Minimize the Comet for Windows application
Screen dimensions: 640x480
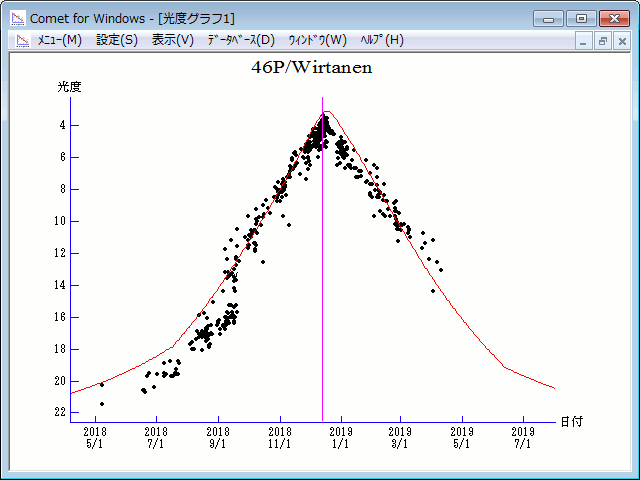(x=549, y=18)
